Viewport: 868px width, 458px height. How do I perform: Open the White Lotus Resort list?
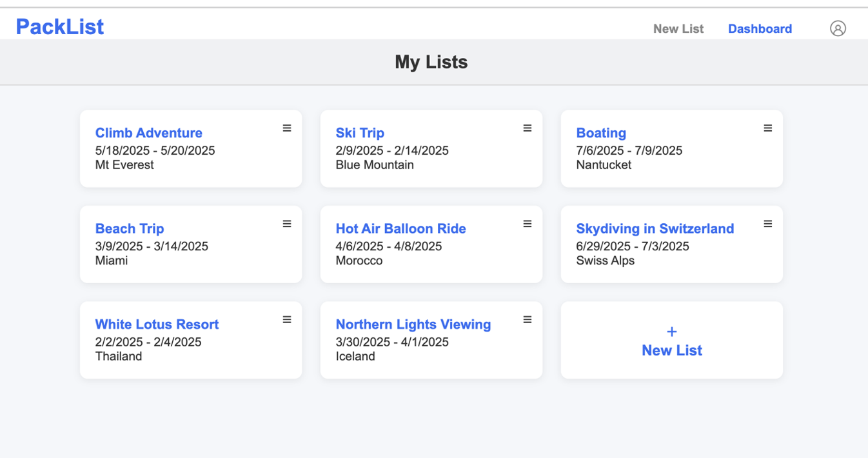point(157,324)
